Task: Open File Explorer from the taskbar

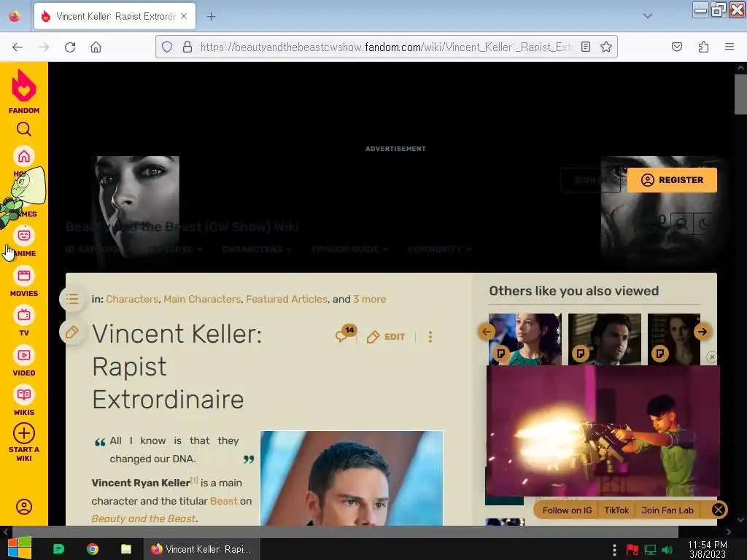Action: (125, 549)
